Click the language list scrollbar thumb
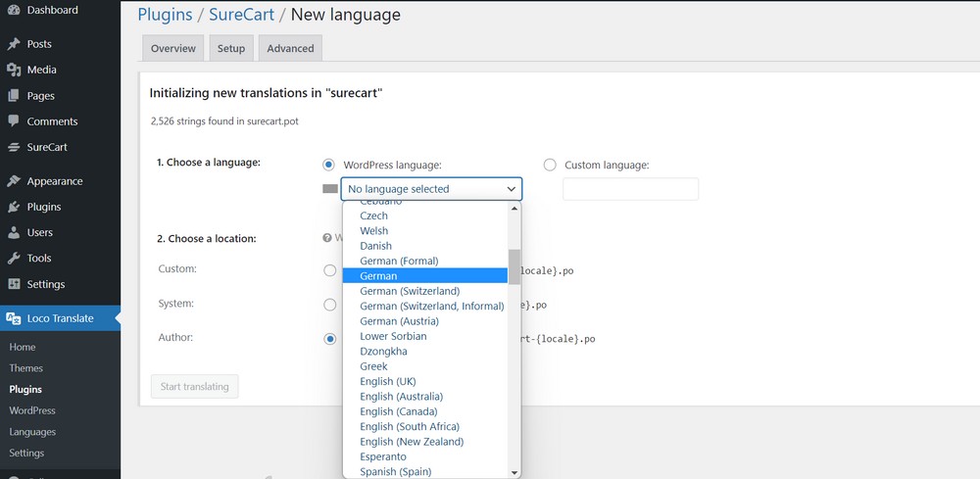This screenshot has width=980, height=479. [x=514, y=266]
